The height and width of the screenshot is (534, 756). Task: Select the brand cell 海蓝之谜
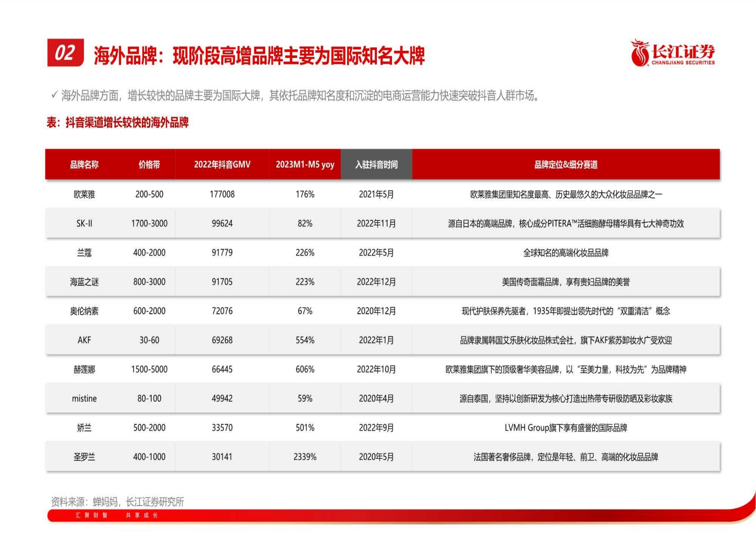84,282
